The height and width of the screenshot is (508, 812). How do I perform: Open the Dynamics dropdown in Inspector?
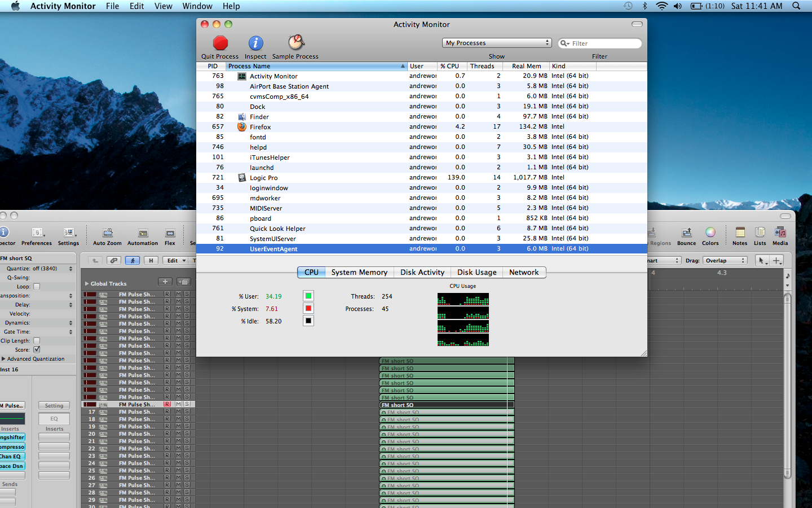70,323
